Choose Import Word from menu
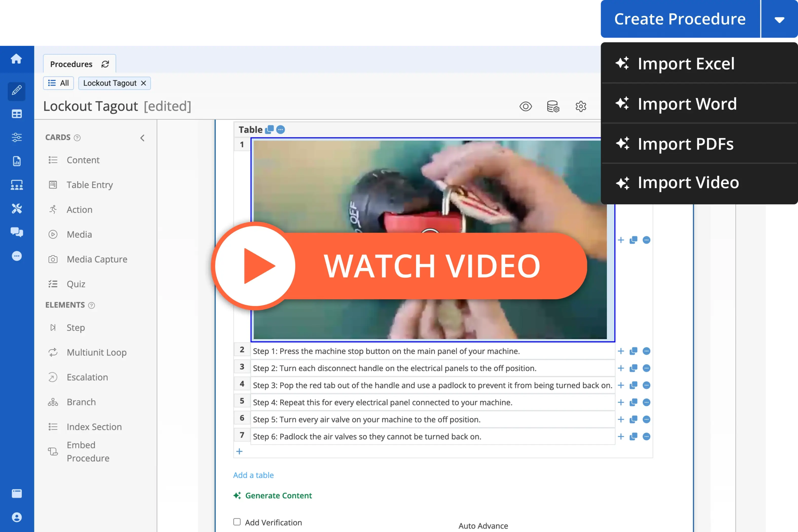798x532 pixels. click(699, 103)
